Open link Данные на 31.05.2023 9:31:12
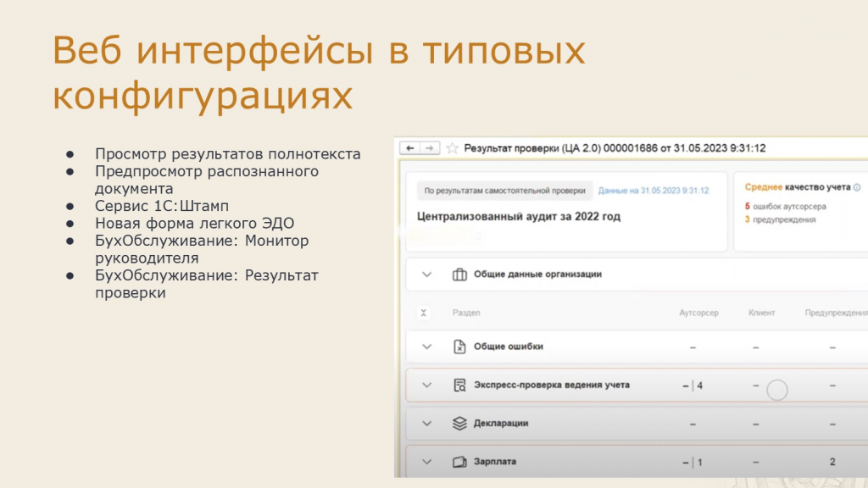This screenshot has height=488, width=868. [x=654, y=191]
